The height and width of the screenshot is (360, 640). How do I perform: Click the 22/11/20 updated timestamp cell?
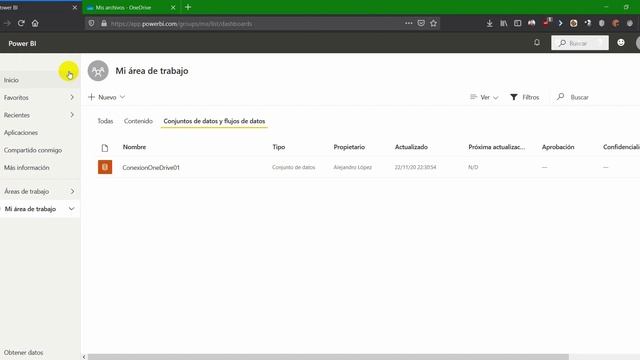point(416,167)
